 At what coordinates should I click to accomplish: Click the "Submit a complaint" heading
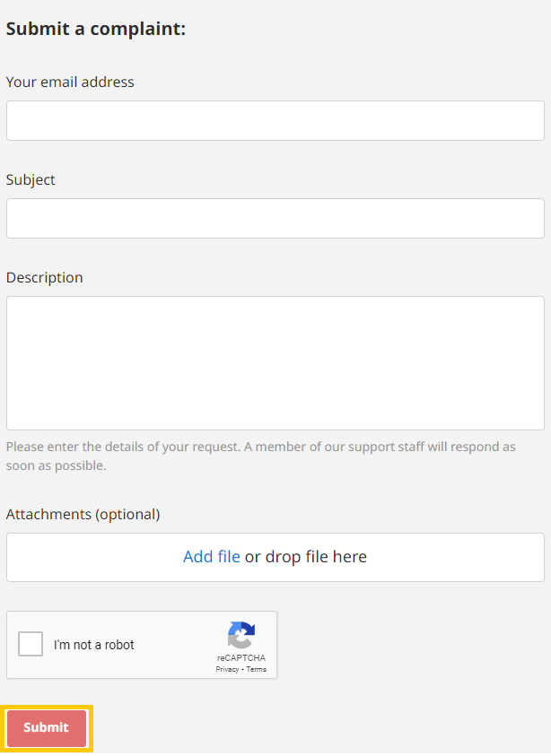[x=95, y=28]
